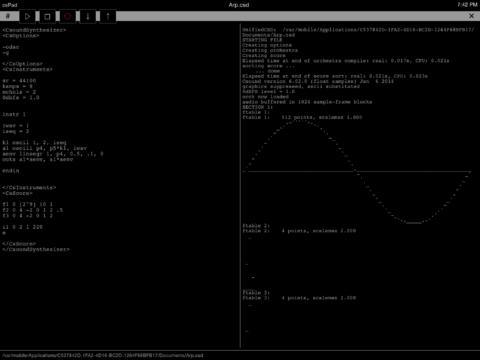Click the linsegr envelope code line

click(x=53, y=154)
